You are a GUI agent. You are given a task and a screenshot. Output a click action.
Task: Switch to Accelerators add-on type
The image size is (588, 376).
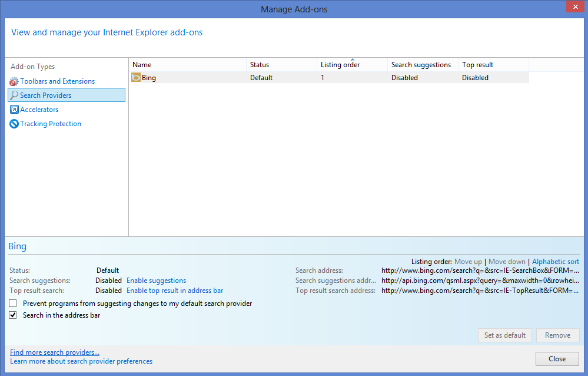point(39,109)
